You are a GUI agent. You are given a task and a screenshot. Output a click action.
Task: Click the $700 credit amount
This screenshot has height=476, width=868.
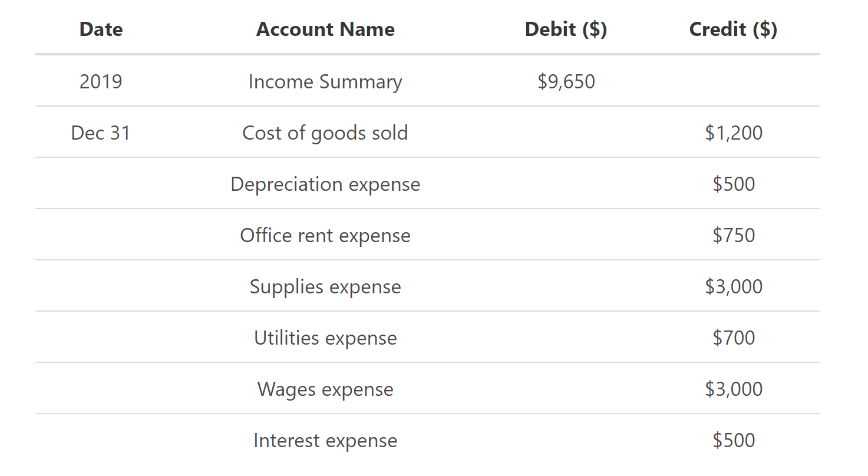pos(733,338)
